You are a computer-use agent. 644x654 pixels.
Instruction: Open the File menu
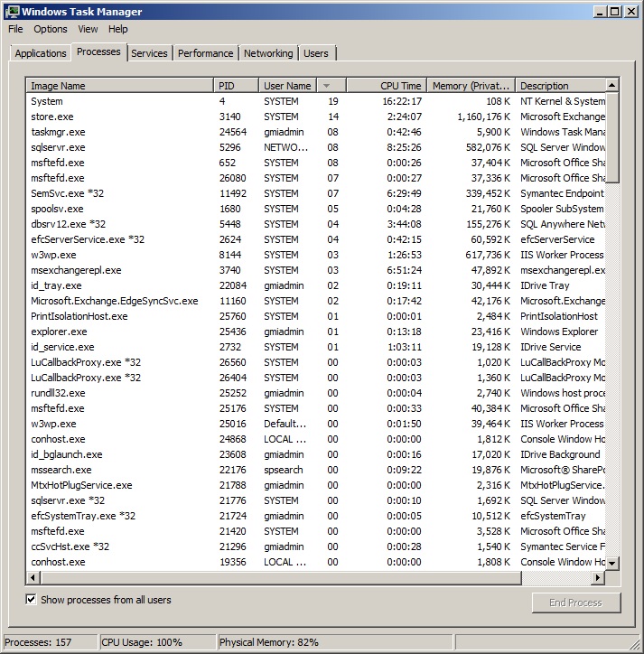15,29
